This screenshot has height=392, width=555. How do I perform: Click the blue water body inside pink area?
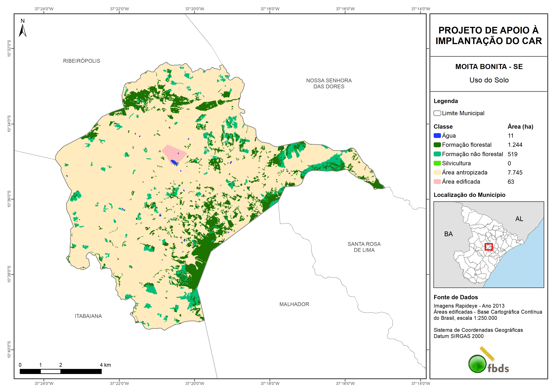point(174,162)
